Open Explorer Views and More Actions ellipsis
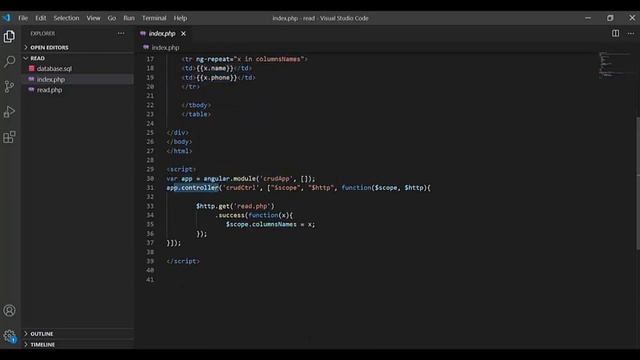 (121, 33)
